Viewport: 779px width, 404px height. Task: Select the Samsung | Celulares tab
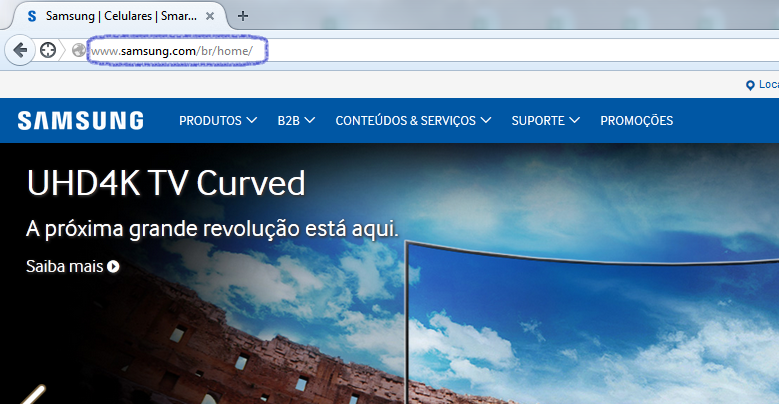[x=121, y=16]
